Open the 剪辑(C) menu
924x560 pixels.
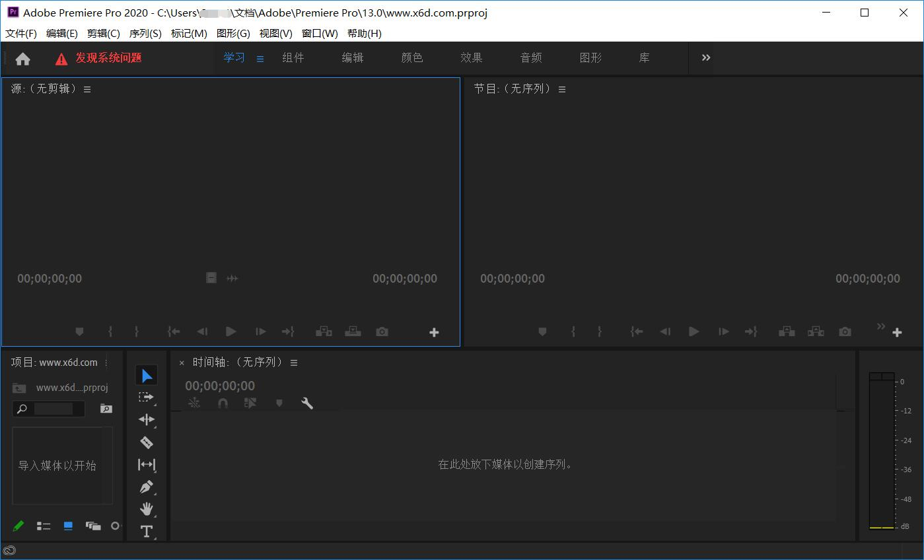104,34
